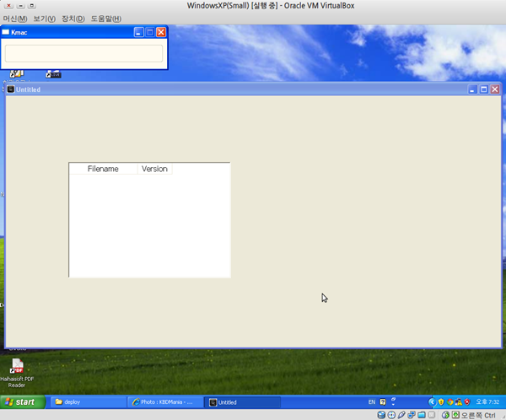Click the Chrome icon in the system tray
The width and height of the screenshot is (506, 420).
click(x=449, y=402)
